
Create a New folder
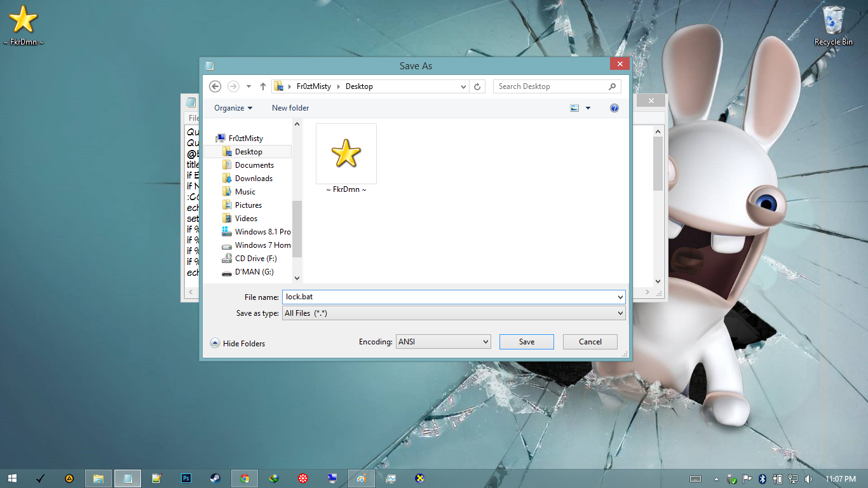click(290, 108)
